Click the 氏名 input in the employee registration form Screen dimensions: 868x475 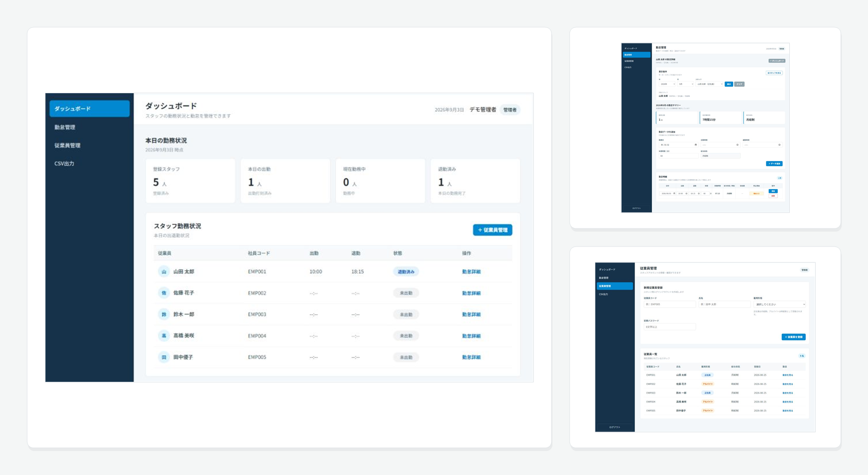click(x=724, y=304)
